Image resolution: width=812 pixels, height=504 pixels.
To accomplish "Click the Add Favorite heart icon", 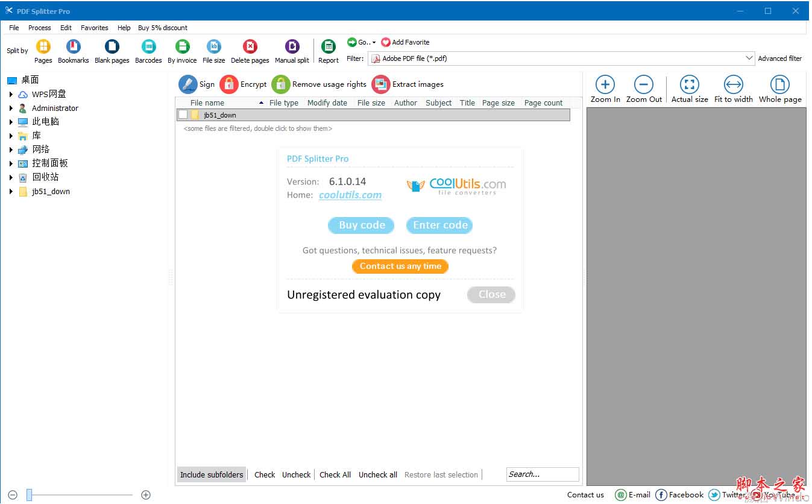I will [386, 42].
